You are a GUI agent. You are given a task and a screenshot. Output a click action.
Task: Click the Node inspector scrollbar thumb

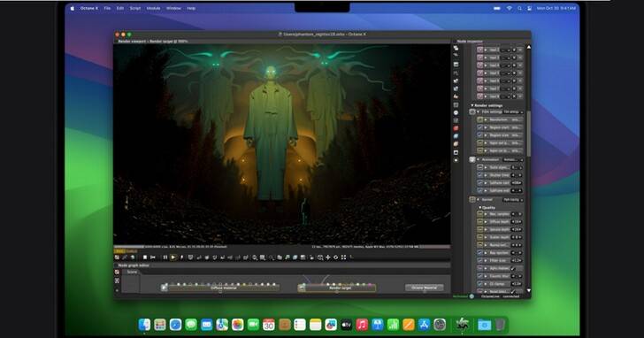coord(529,134)
